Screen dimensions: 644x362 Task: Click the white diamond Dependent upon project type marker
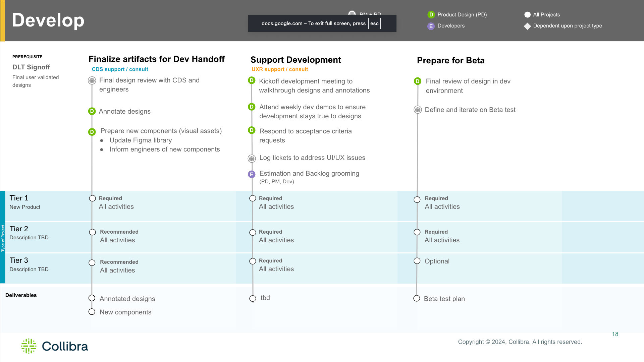527,26
